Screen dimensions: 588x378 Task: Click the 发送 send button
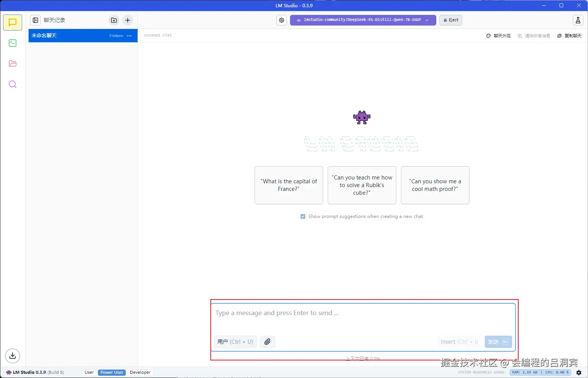(x=498, y=342)
